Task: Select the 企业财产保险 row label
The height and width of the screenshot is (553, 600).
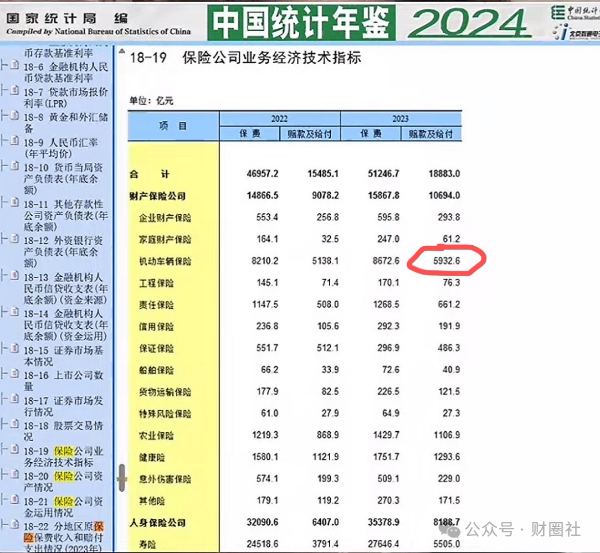Action: (165, 218)
